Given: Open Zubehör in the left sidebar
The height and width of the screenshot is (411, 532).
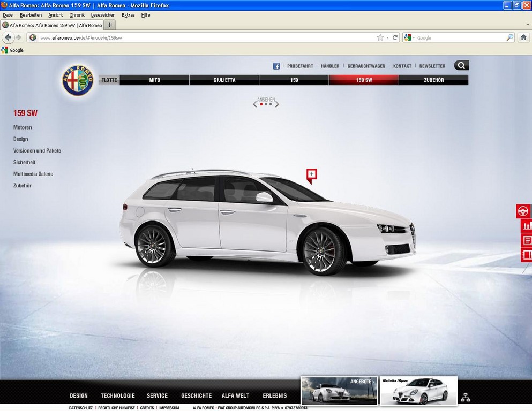Looking at the screenshot, I should (x=23, y=185).
